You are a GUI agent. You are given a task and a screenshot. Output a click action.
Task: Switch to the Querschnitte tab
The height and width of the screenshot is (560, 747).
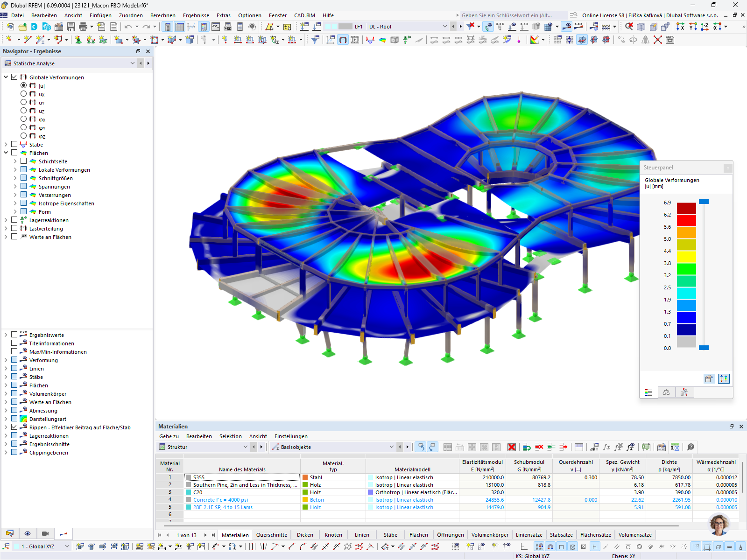pyautogui.click(x=272, y=535)
